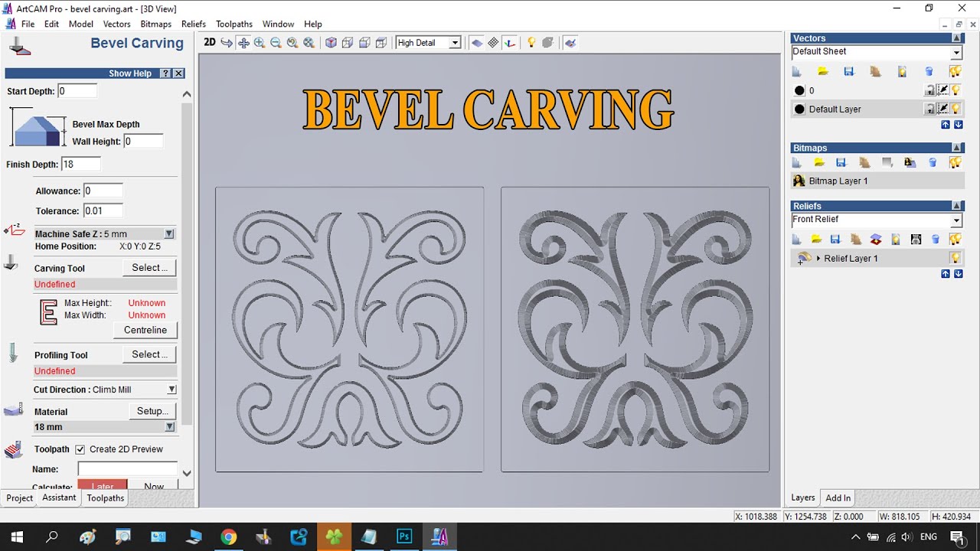This screenshot has height=551, width=980.
Task: Expand Relief Layer 1 tree arrow
Action: [x=818, y=259]
